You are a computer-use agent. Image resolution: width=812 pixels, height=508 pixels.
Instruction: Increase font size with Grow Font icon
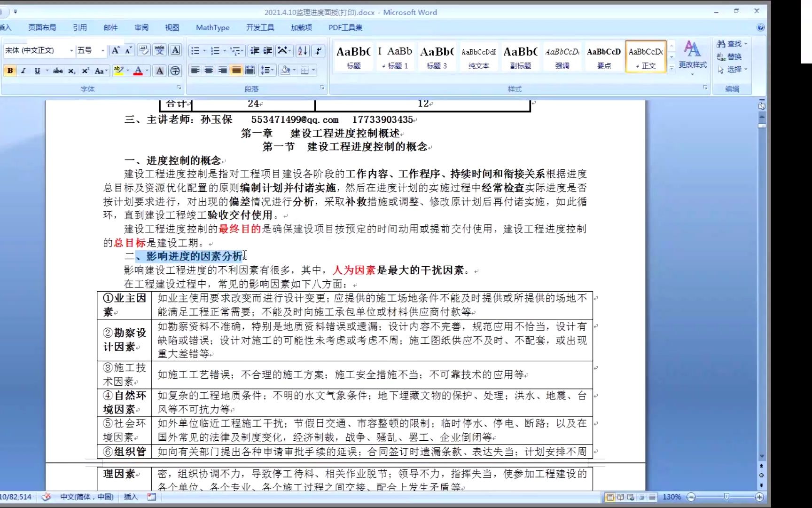pos(115,50)
